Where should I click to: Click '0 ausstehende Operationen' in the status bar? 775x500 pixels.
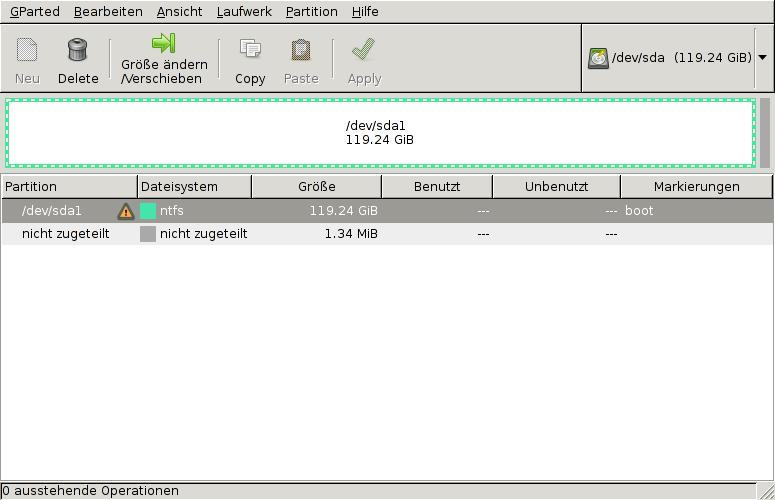pos(90,491)
